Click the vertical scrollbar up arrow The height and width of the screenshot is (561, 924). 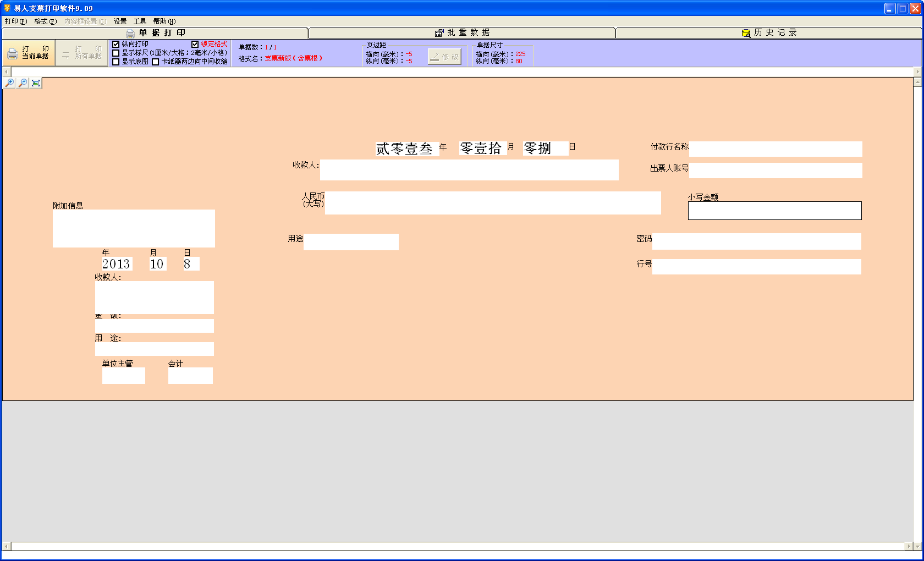point(917,82)
